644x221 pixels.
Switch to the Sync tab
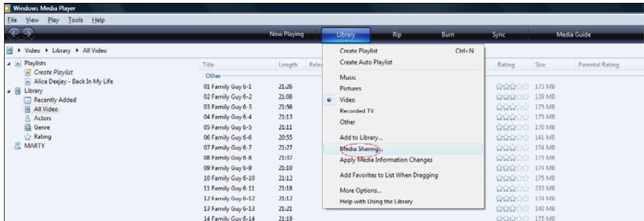pyautogui.click(x=498, y=35)
